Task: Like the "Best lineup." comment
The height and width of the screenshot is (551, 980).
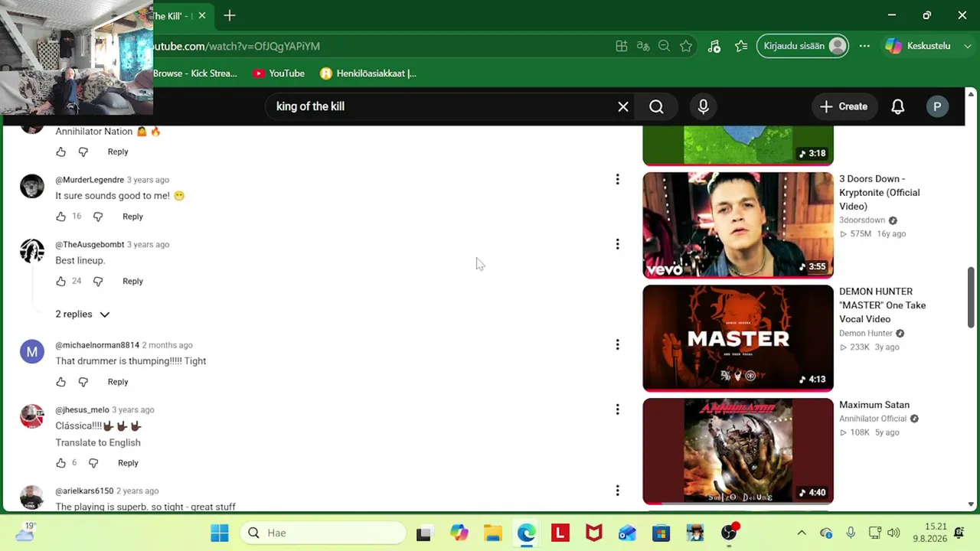Action: pos(61,282)
